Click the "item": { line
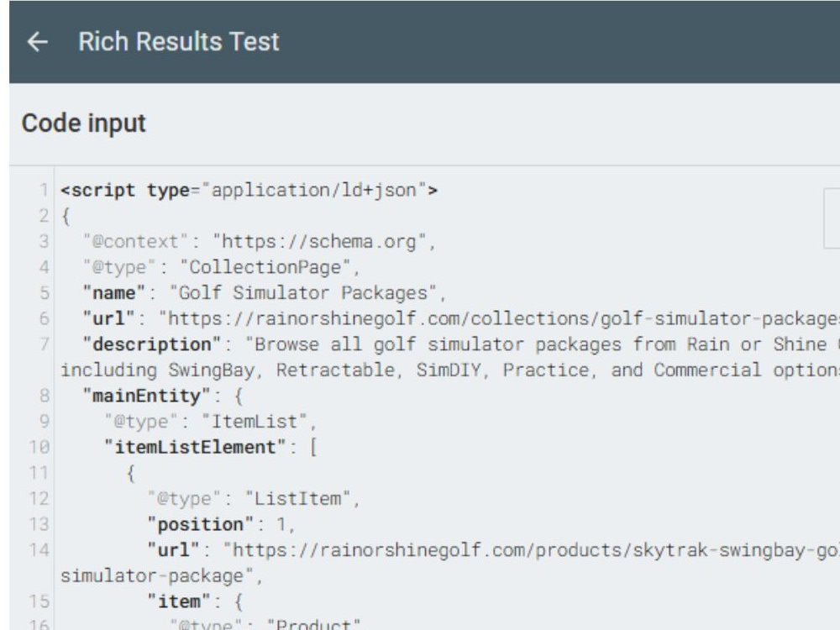Viewport: 840px width, 630px height. point(195,601)
